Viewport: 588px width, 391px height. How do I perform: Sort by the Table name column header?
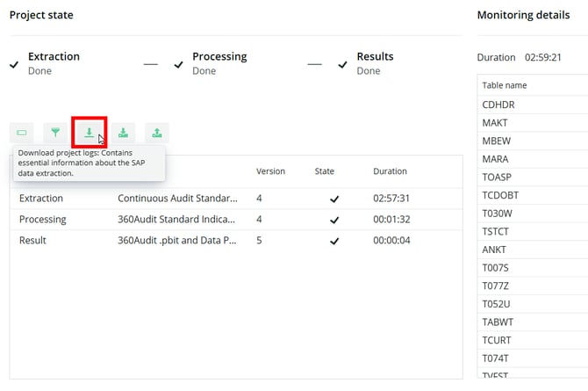505,85
